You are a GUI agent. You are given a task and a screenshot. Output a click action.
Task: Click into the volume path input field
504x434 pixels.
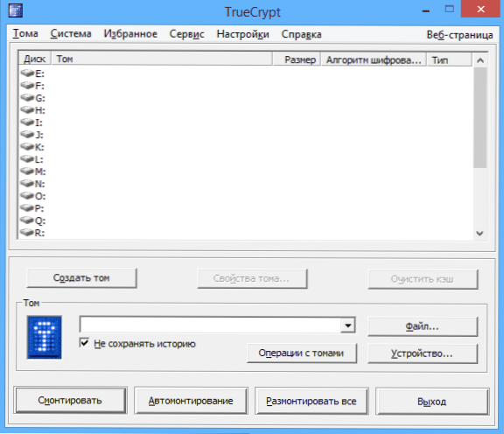(211, 325)
